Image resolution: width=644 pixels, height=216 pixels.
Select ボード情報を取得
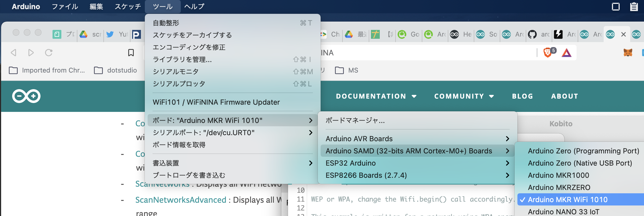tap(232, 145)
